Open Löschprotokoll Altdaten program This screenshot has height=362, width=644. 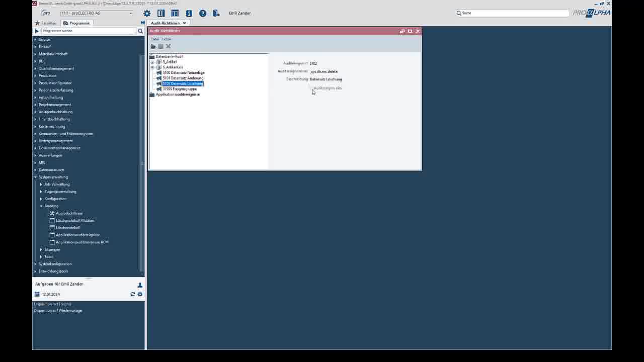click(75, 221)
